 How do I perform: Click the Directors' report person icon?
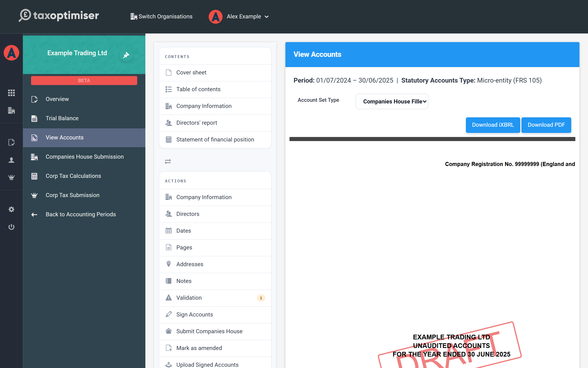(x=169, y=123)
